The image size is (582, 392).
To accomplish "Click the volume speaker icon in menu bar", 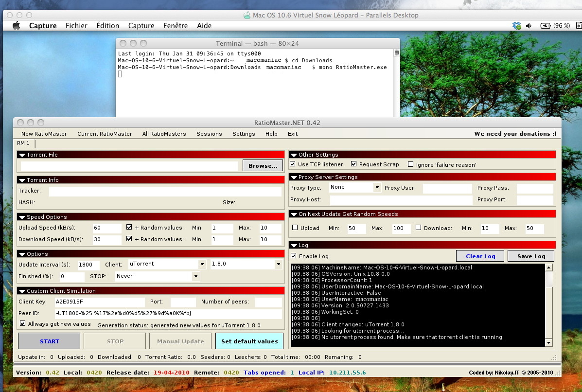I will click(x=529, y=26).
